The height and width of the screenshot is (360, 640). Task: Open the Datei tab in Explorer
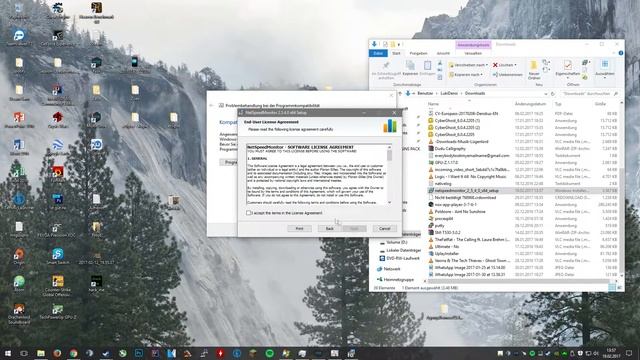[x=378, y=53]
